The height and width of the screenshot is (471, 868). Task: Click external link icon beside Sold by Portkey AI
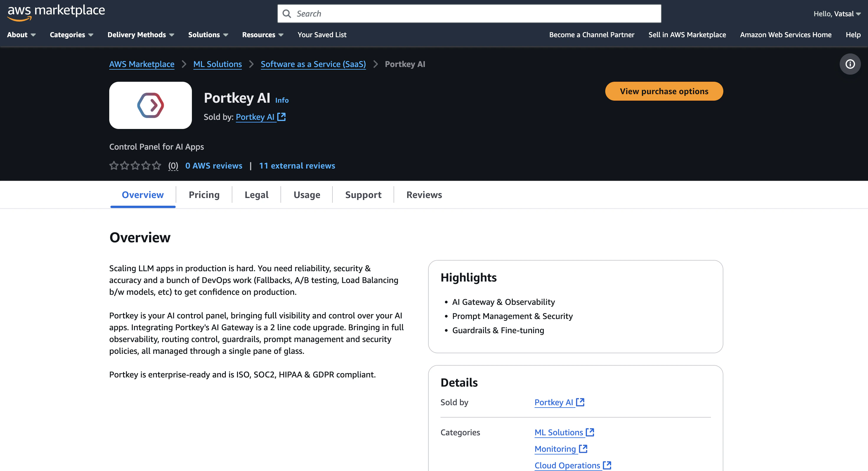281,117
